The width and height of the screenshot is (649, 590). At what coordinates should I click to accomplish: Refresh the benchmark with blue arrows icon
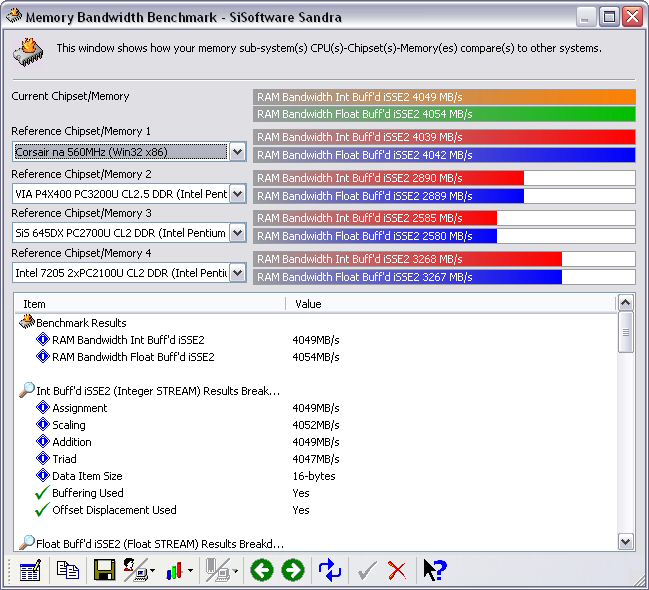(330, 570)
